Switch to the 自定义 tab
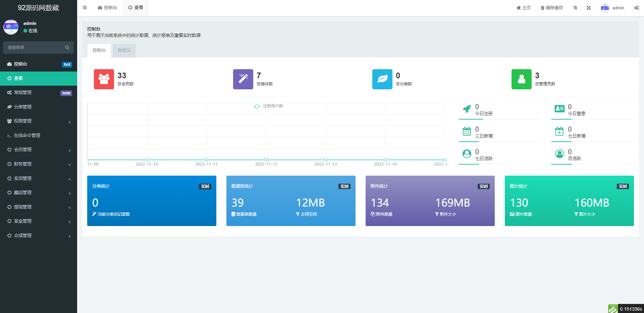 pyautogui.click(x=124, y=50)
